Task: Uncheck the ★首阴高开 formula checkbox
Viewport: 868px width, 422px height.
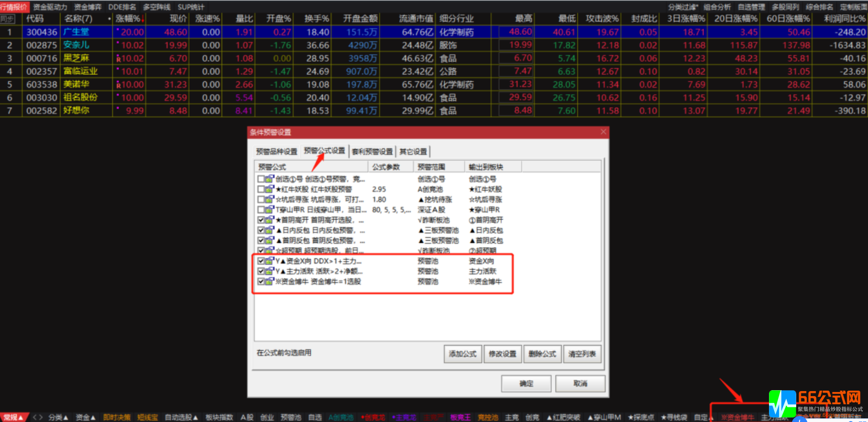Action: point(260,220)
